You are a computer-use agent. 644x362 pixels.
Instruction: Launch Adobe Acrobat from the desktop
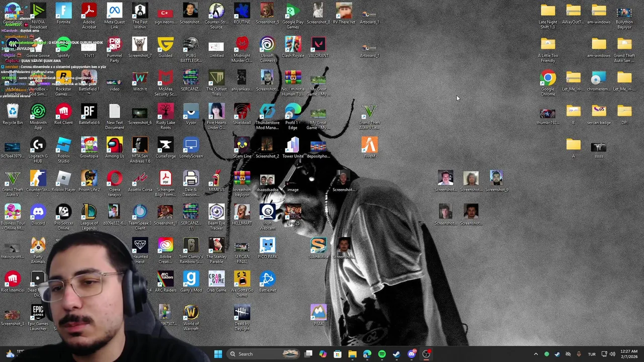89,15
